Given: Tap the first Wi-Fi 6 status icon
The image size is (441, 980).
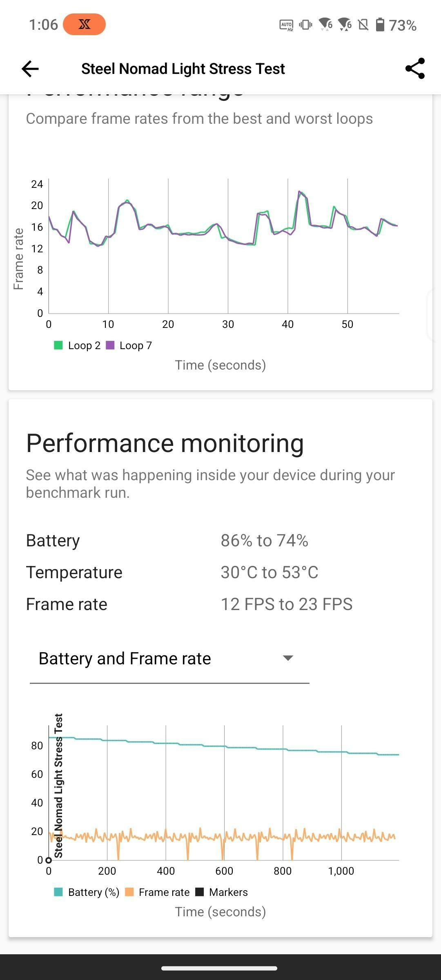Looking at the screenshot, I should (x=325, y=25).
